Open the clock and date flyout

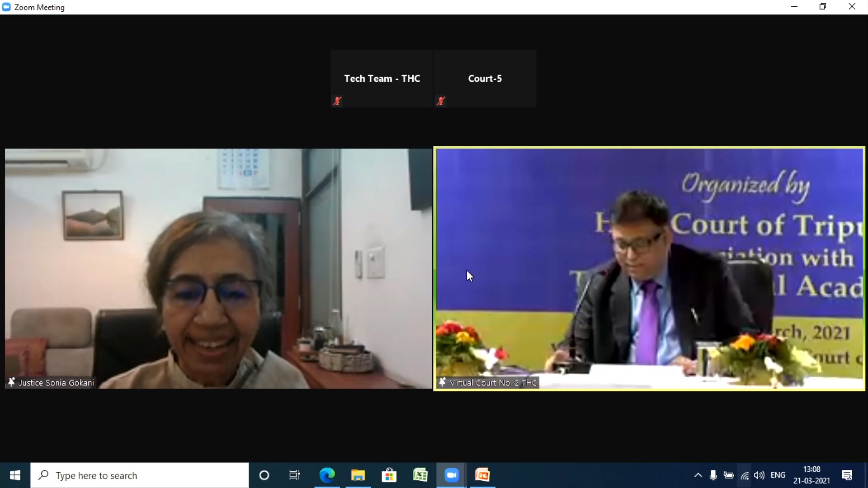(812, 475)
